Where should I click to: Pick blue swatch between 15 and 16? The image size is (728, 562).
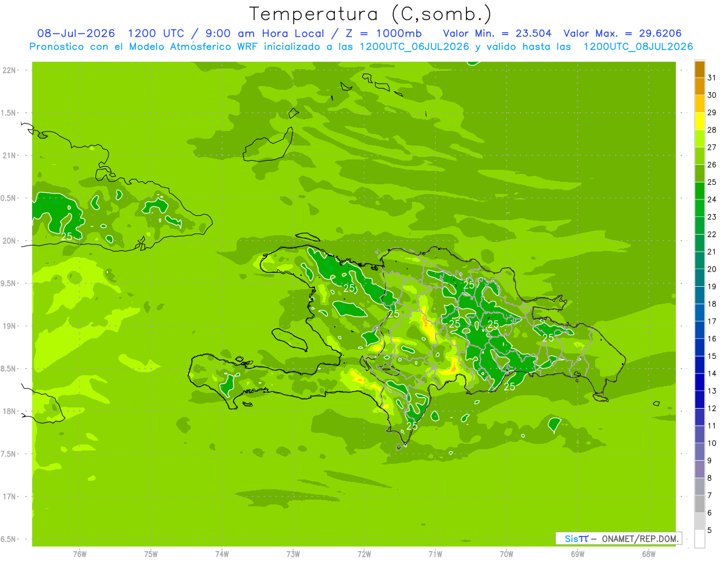pos(699,347)
